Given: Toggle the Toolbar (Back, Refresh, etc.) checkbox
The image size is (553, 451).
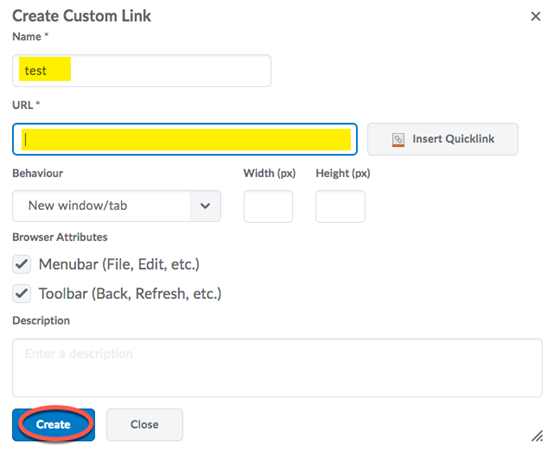Looking at the screenshot, I should 22,293.
